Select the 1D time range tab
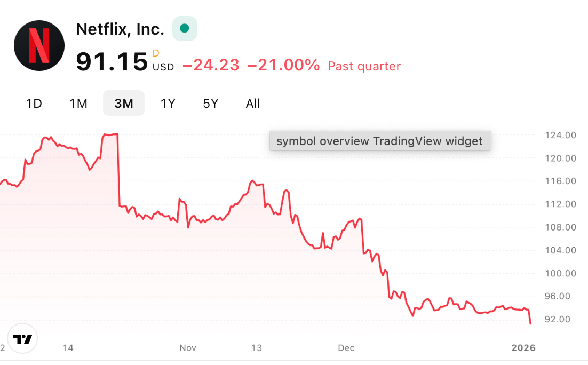The image size is (588, 365). [34, 104]
